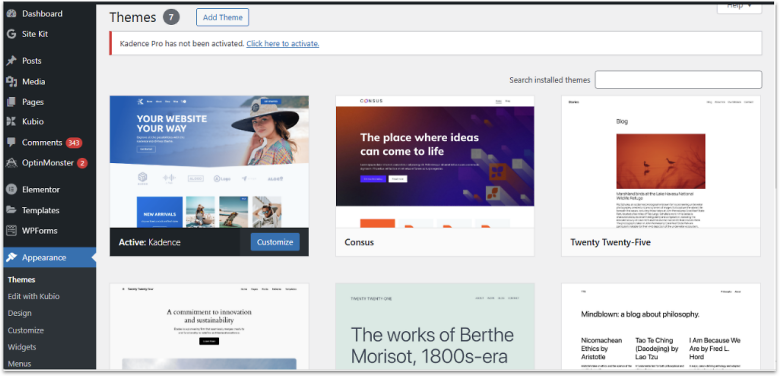Screen dimensions: 780x376
Task: Click the Elementor circle icon
Action: 11,189
